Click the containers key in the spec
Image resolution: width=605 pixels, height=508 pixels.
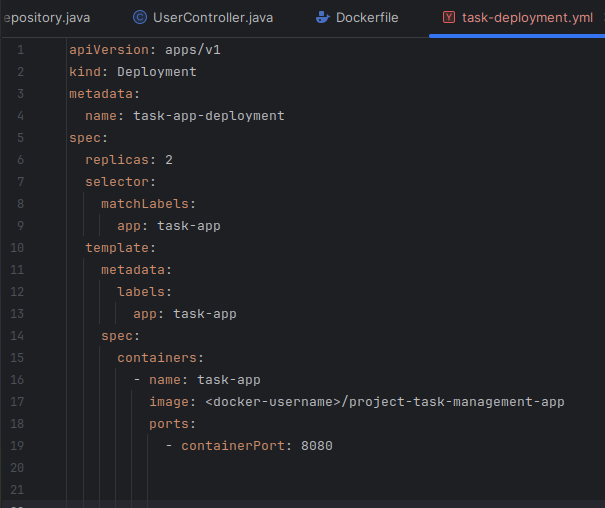[160, 358]
